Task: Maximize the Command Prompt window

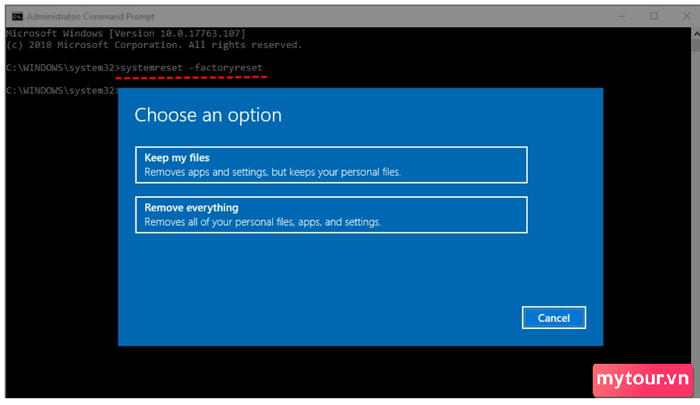Action: click(654, 16)
